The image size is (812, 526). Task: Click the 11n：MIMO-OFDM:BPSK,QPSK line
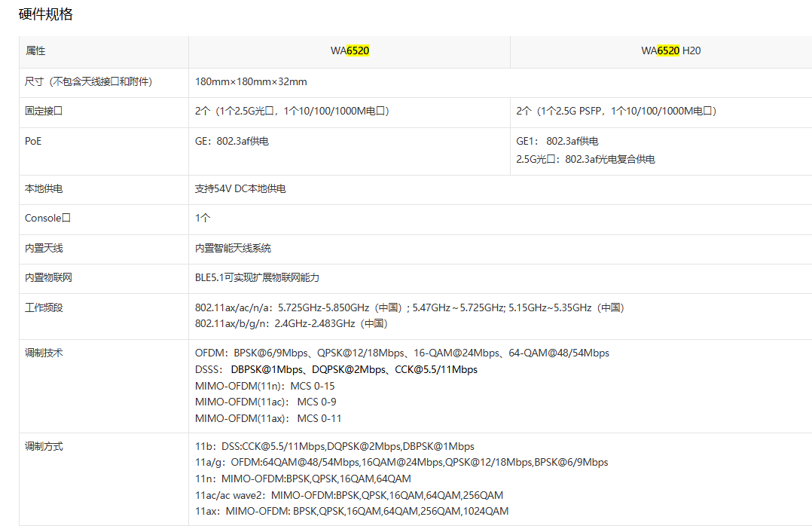tap(303, 479)
